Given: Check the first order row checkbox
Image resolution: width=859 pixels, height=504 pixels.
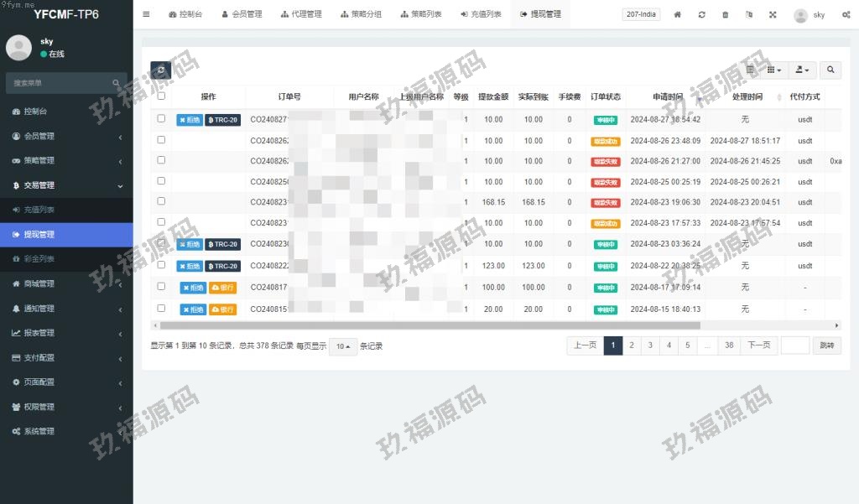Looking at the screenshot, I should point(161,119).
